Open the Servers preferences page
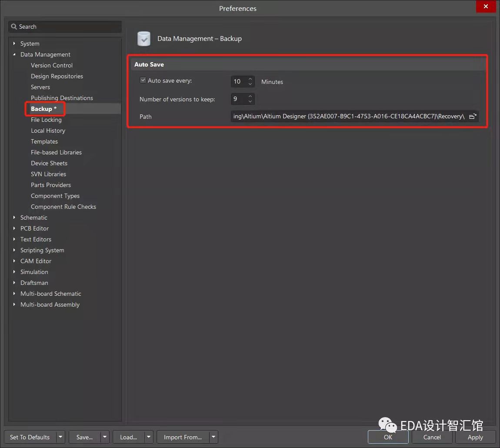 tap(40, 87)
